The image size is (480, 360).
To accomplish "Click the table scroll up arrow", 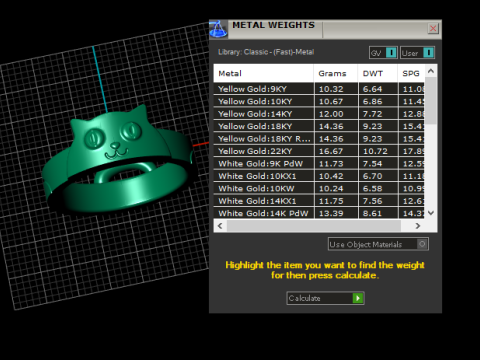I will [431, 71].
